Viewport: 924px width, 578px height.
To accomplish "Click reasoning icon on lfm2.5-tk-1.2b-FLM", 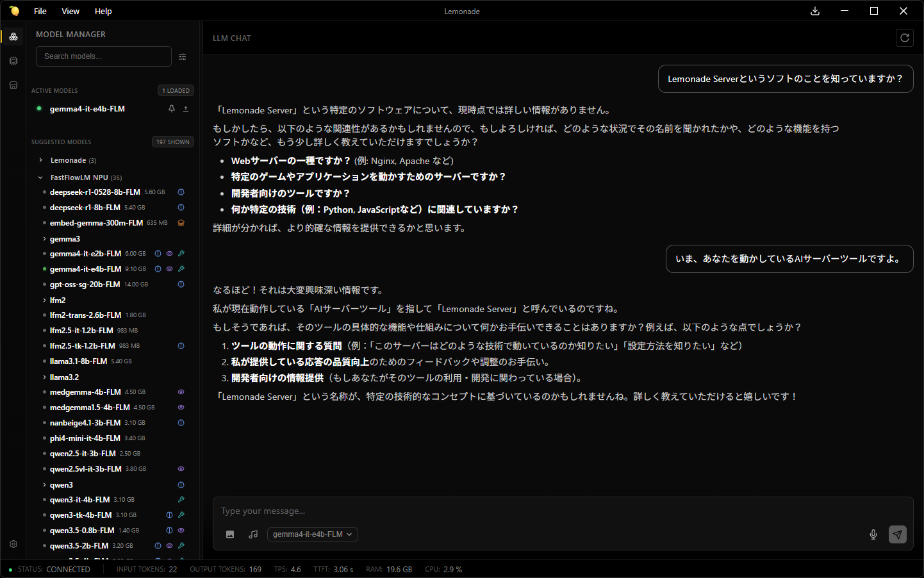I will point(181,346).
